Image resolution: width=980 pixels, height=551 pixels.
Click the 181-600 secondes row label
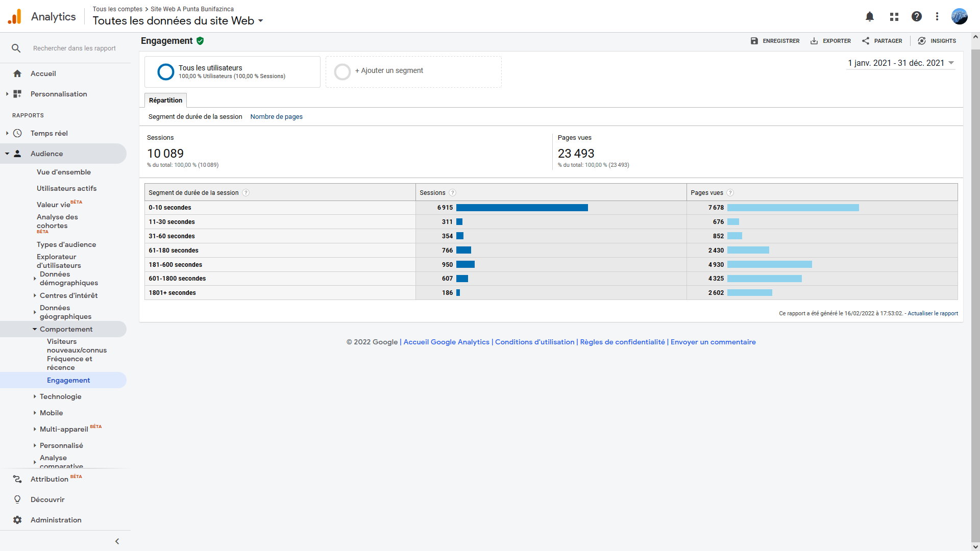[175, 265]
